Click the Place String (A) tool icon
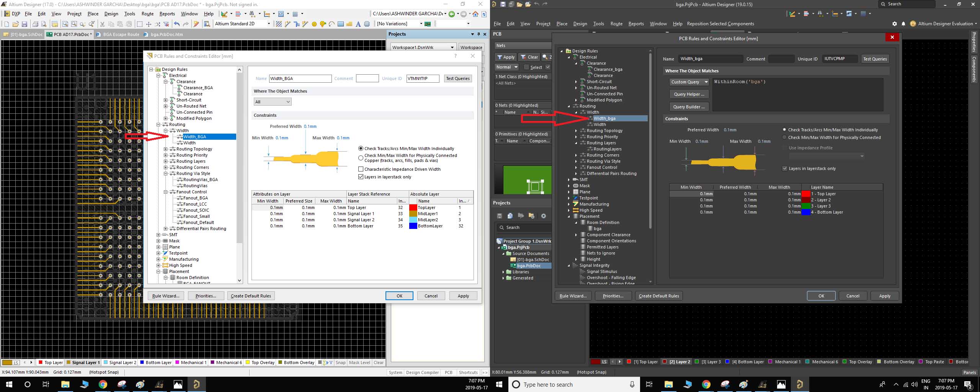Viewport: 980px width, 392px height. click(x=358, y=24)
